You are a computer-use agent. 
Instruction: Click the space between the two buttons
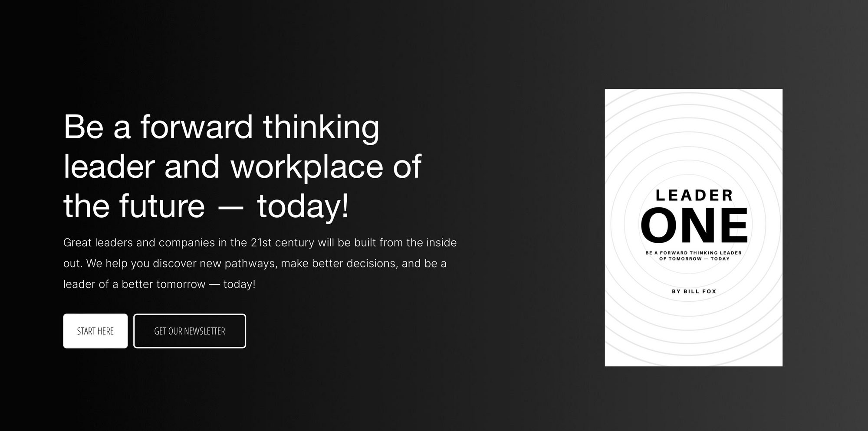pos(131,331)
